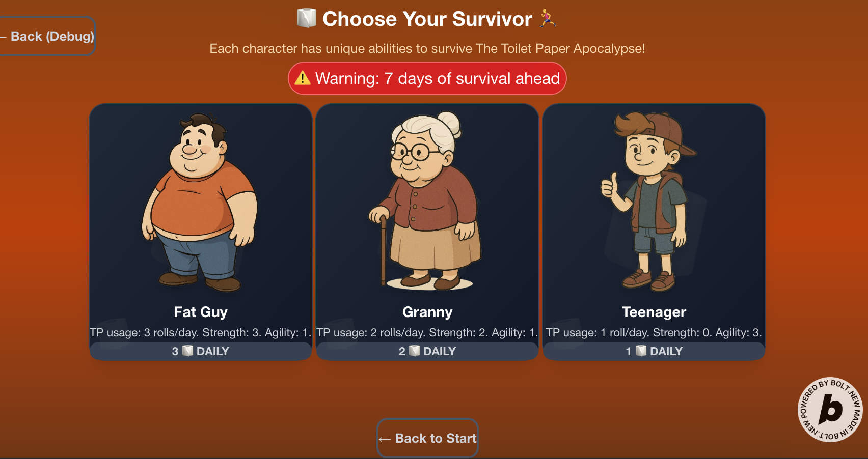Click the Choose Your Survivor heading
Viewport: 868px width, 459px height.
pyautogui.click(x=427, y=19)
